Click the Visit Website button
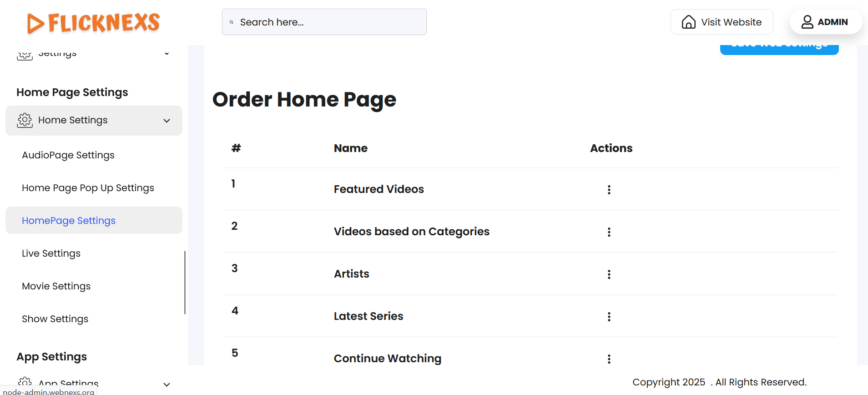The height and width of the screenshot is (395, 868). coord(722,22)
